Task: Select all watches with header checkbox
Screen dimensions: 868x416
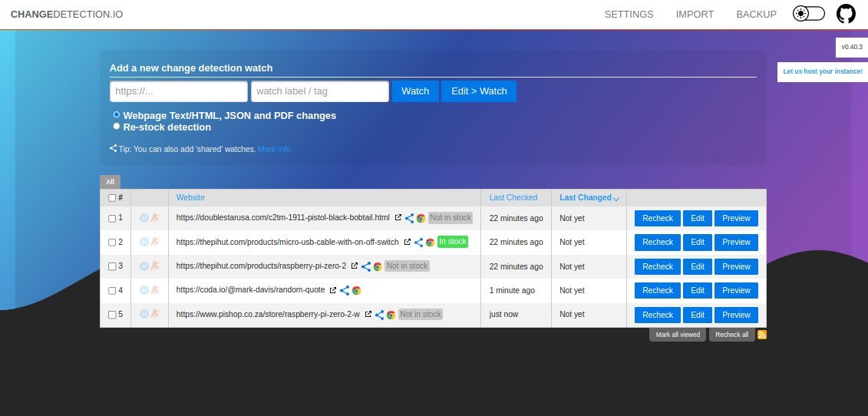Action: tap(112, 198)
